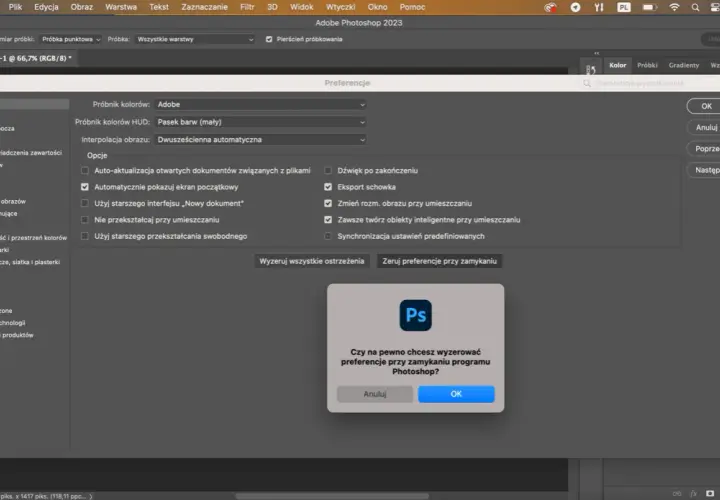
Task: Toggle Synchronizacja ustawień predefiniowanych checkbox
Action: pyautogui.click(x=328, y=236)
